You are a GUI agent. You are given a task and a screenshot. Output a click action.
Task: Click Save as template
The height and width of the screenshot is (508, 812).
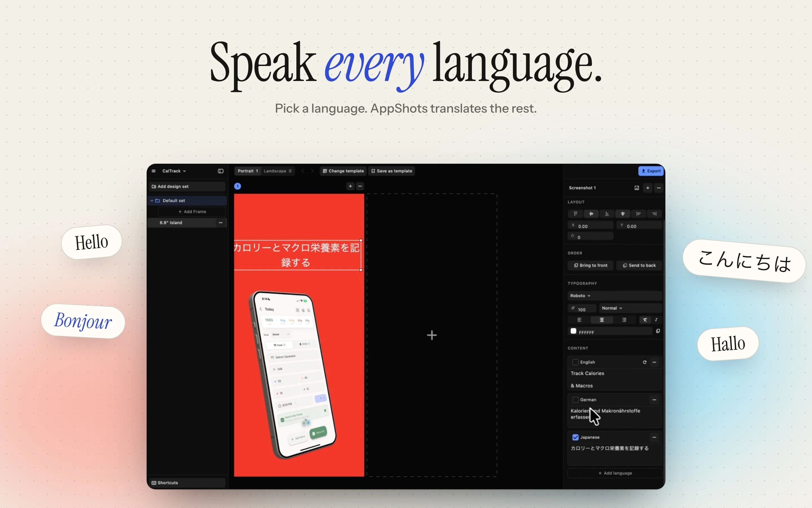[x=392, y=171]
